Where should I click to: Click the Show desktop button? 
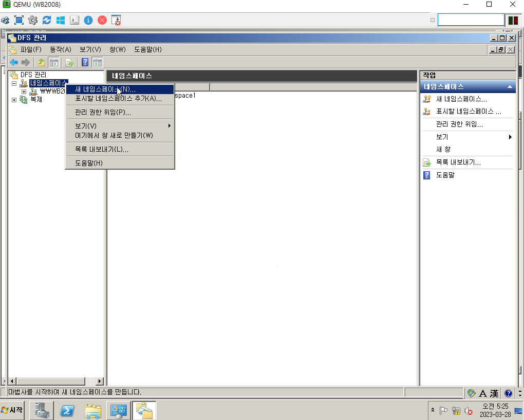[x=518, y=411]
